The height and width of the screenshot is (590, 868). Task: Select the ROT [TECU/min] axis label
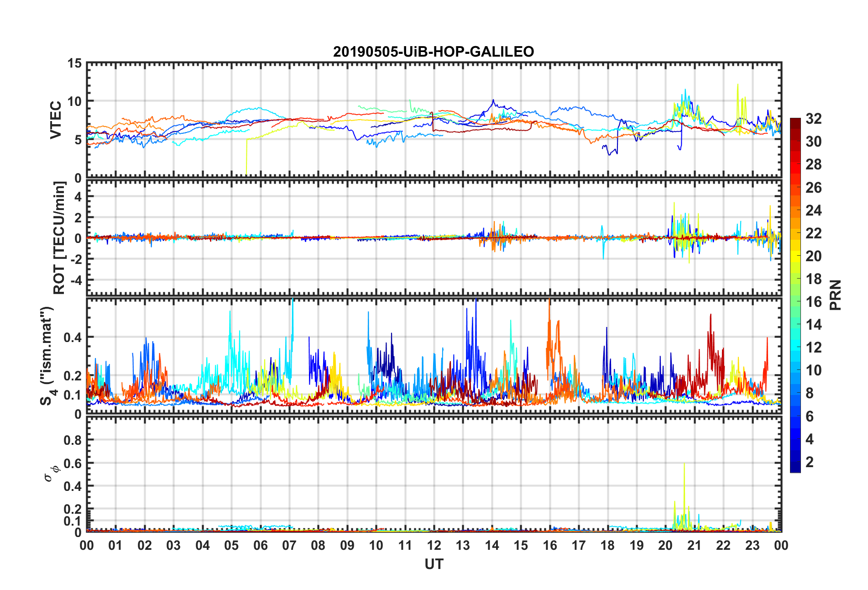pos(59,238)
